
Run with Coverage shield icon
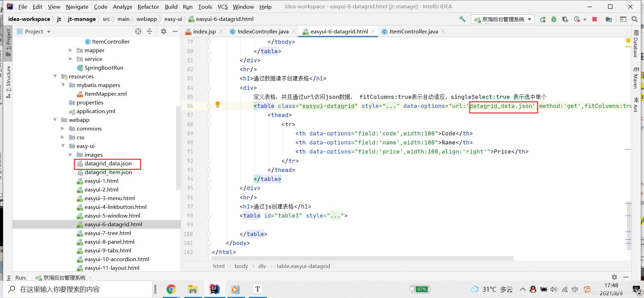[565, 19]
